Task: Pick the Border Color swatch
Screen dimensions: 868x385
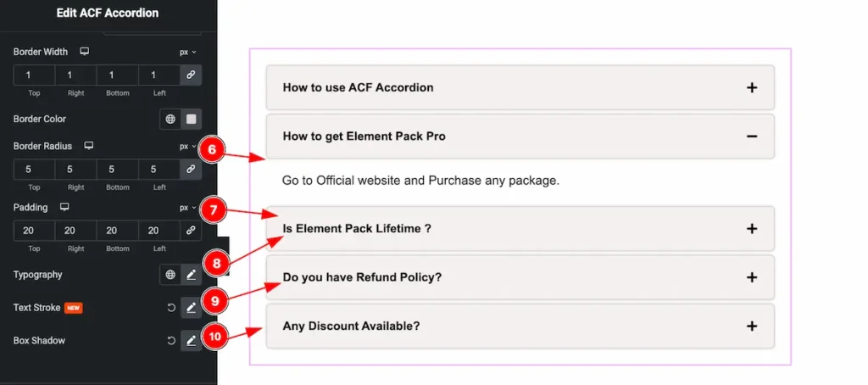Action: pos(192,120)
